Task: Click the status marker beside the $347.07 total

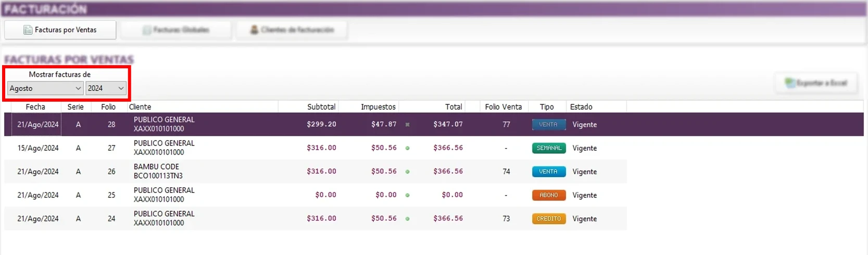Action: (x=407, y=125)
